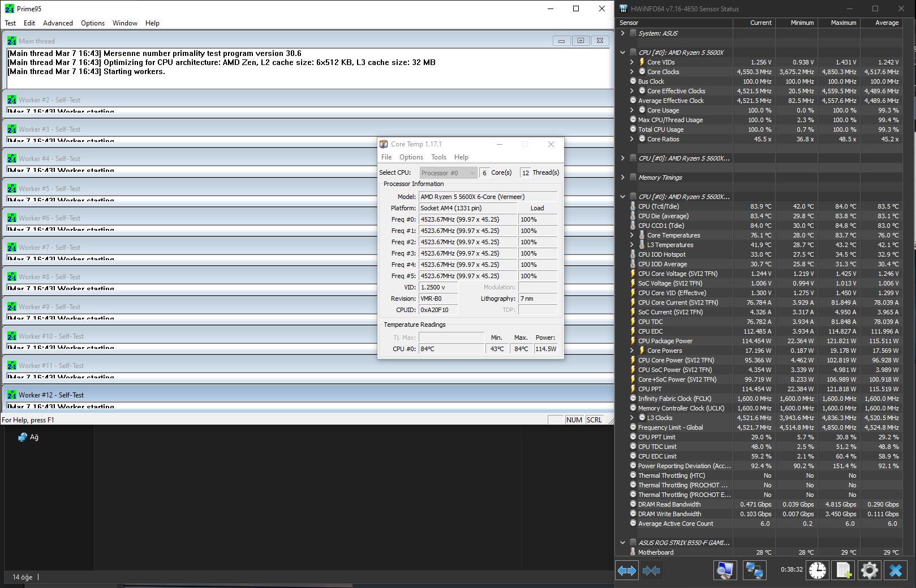Screen dimensions: 916x588
Task: Click the icon of Worker #12 window
Action: tap(12, 395)
